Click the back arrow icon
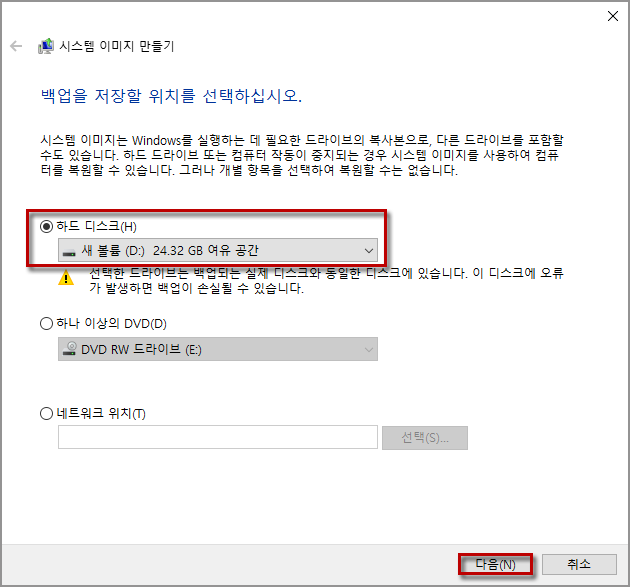 tap(16, 46)
